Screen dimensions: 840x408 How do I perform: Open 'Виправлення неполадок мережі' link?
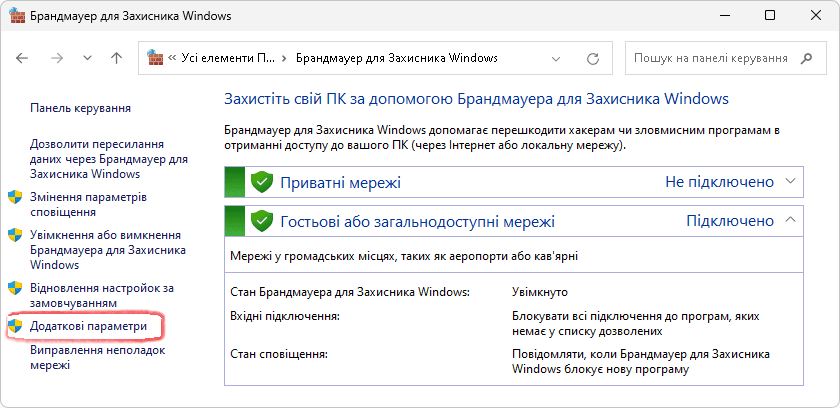click(98, 358)
